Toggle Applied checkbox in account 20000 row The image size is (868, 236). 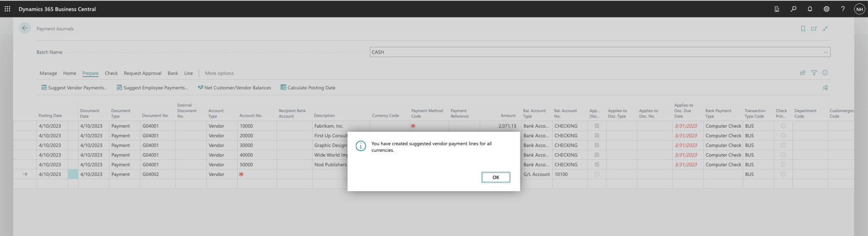coord(597,136)
